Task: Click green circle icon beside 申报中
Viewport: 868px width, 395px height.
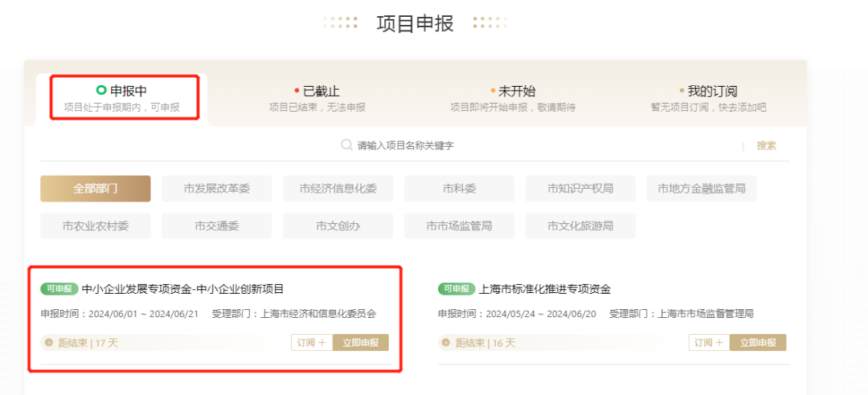Action: [x=101, y=90]
